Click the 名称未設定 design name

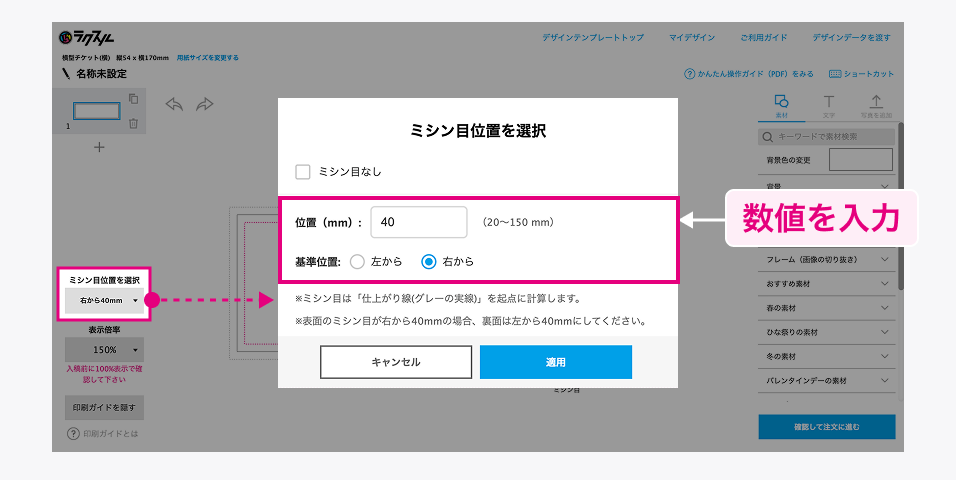pos(101,74)
